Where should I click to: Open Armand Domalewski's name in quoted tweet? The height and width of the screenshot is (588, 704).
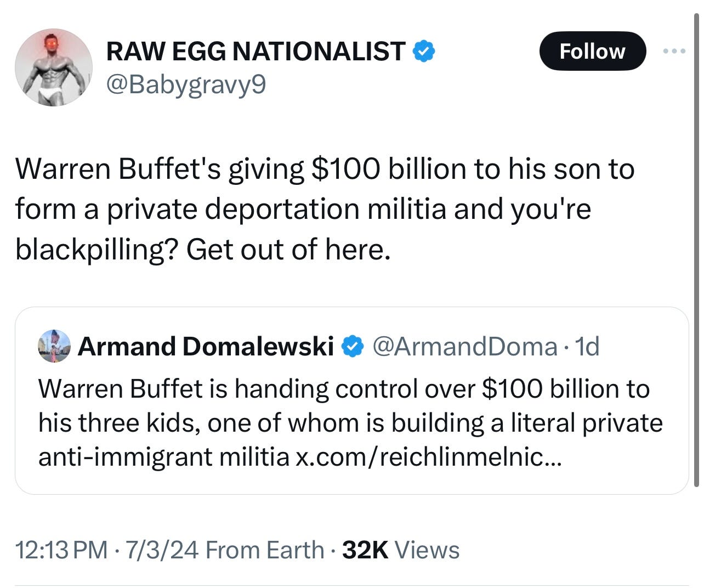click(206, 347)
